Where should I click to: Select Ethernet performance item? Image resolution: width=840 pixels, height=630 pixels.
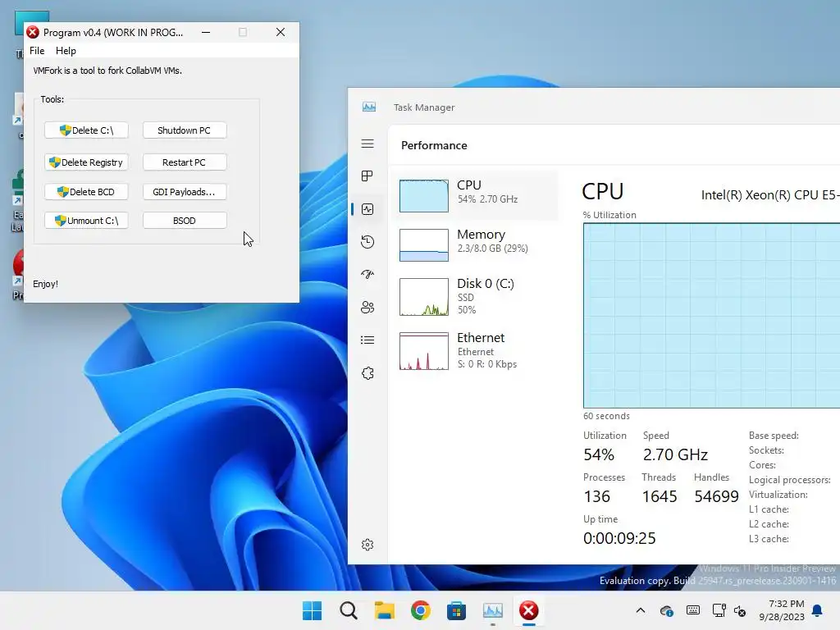tap(476, 351)
